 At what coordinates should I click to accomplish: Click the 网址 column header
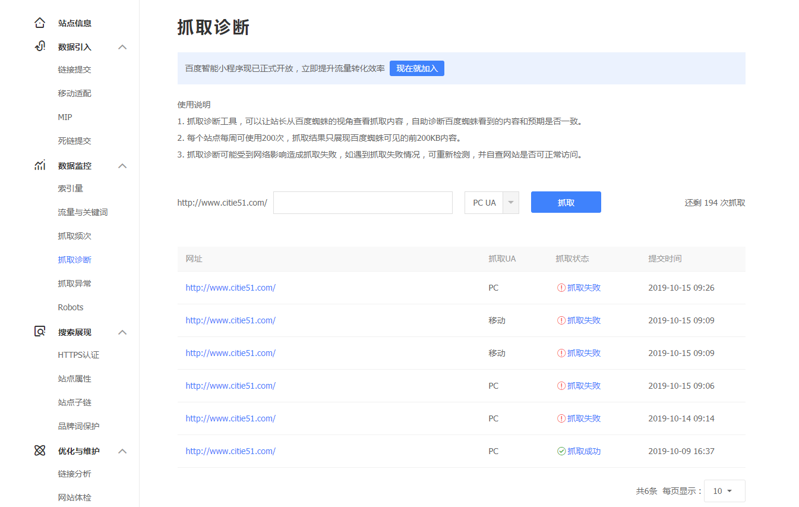tap(194, 259)
